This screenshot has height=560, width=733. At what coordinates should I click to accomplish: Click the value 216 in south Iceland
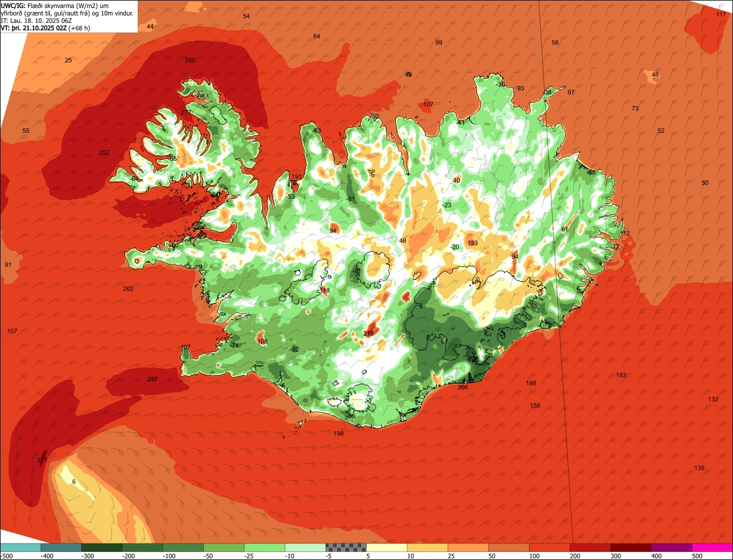pyautogui.click(x=368, y=333)
